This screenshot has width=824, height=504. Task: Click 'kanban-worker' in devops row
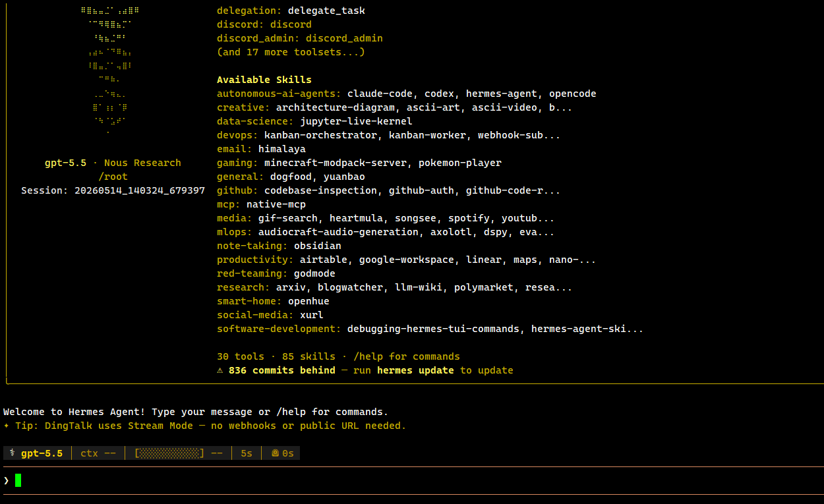(x=427, y=135)
